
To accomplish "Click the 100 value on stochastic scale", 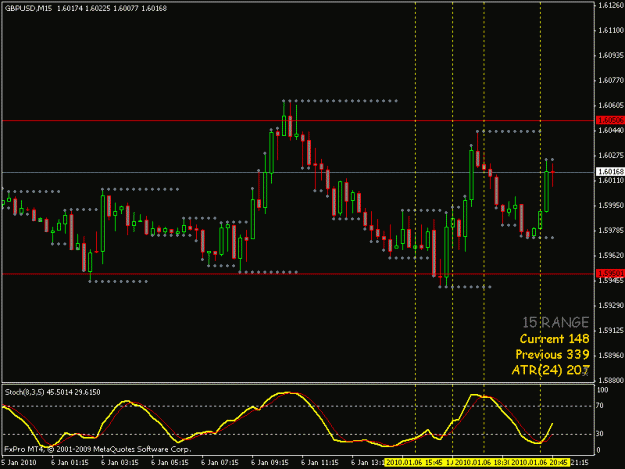I will (603, 390).
